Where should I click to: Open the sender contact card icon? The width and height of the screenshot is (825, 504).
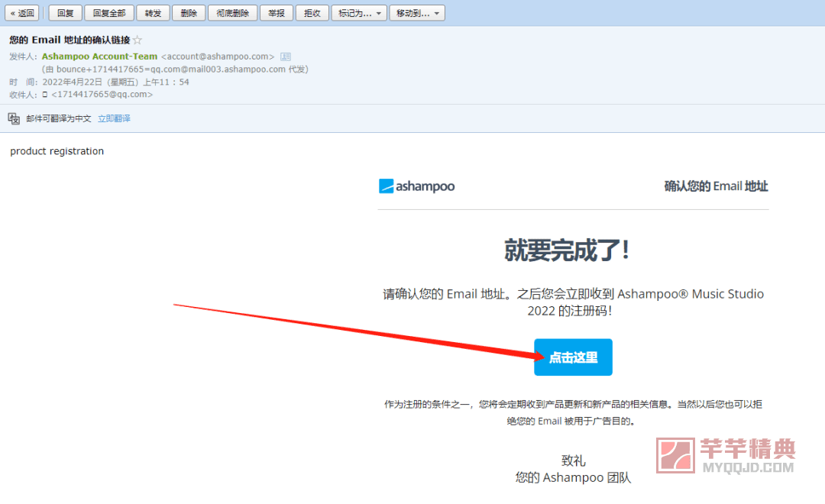pyautogui.click(x=286, y=57)
